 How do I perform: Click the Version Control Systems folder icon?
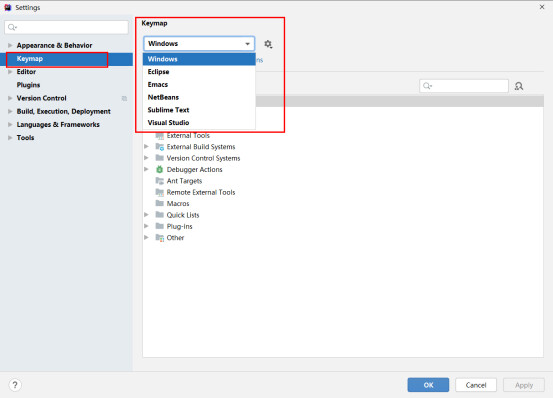click(x=160, y=158)
